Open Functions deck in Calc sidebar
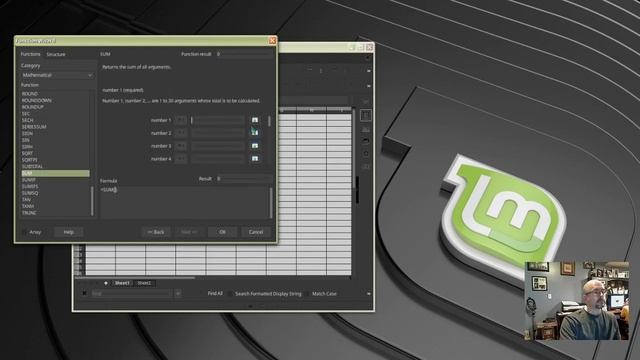Screen dimensions: 640x360 tap(366, 166)
